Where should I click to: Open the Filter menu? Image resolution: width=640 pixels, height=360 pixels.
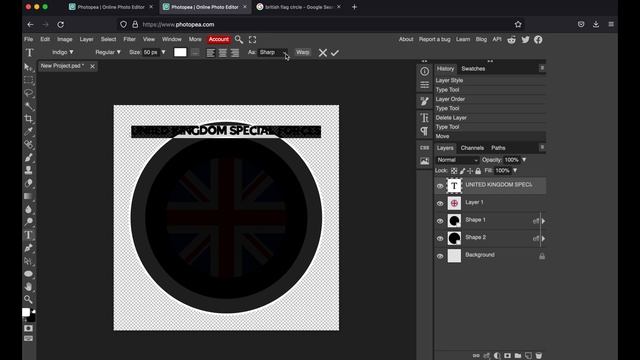click(x=129, y=39)
